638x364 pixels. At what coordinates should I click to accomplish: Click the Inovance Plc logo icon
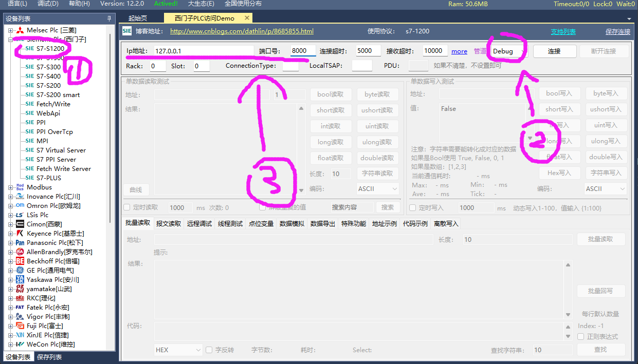click(x=20, y=196)
